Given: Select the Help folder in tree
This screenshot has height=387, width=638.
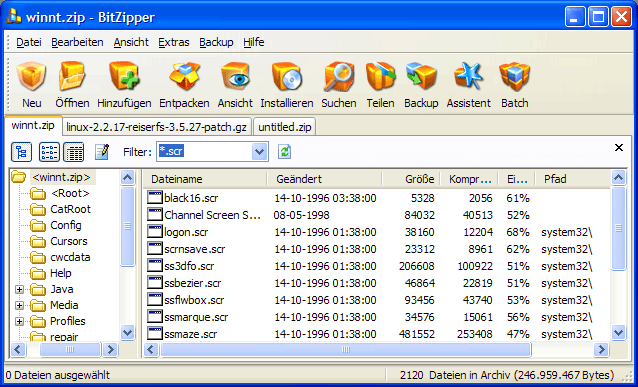Looking at the screenshot, I should (x=61, y=273).
